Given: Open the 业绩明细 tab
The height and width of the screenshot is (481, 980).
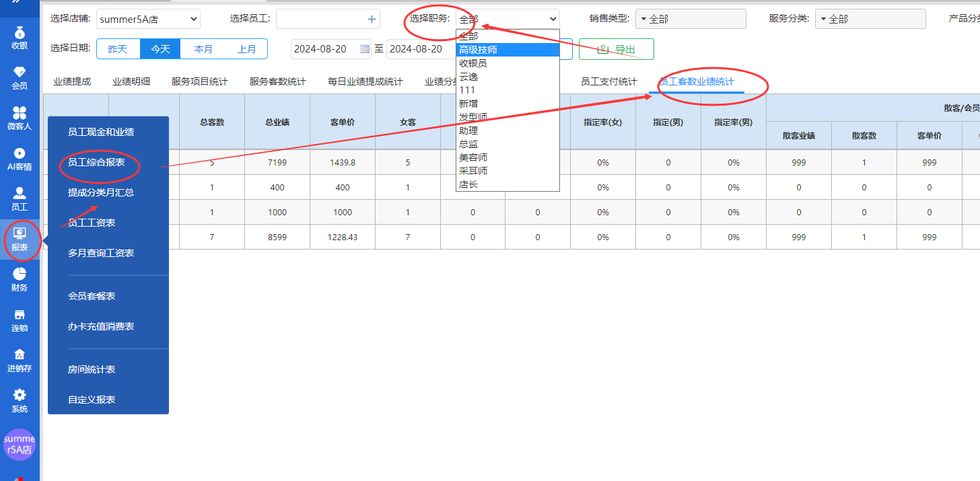Looking at the screenshot, I should (131, 81).
